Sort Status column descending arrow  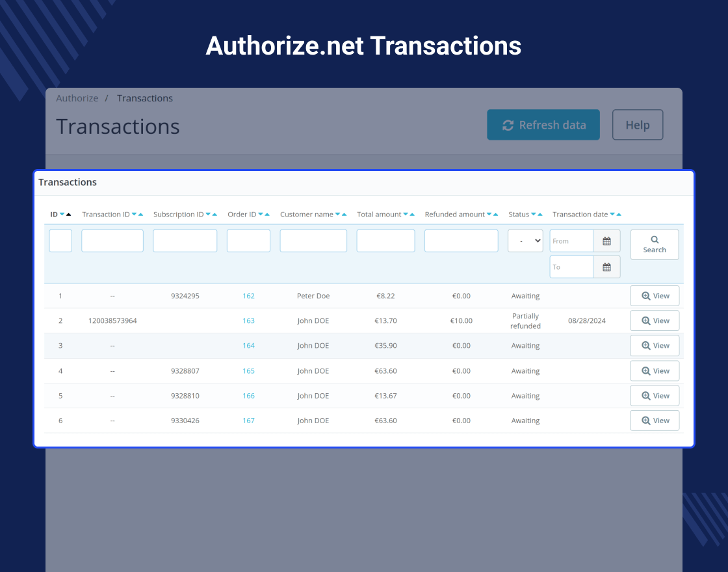pyautogui.click(x=534, y=214)
